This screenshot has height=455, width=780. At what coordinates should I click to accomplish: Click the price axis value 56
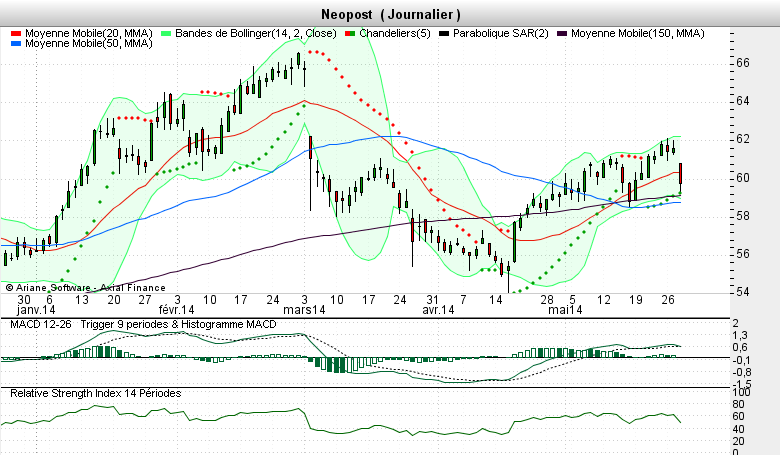tap(743, 254)
